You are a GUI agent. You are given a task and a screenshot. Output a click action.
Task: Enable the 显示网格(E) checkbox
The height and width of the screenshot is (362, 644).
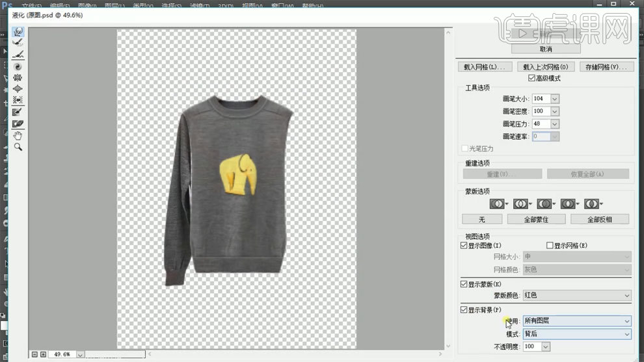click(550, 246)
